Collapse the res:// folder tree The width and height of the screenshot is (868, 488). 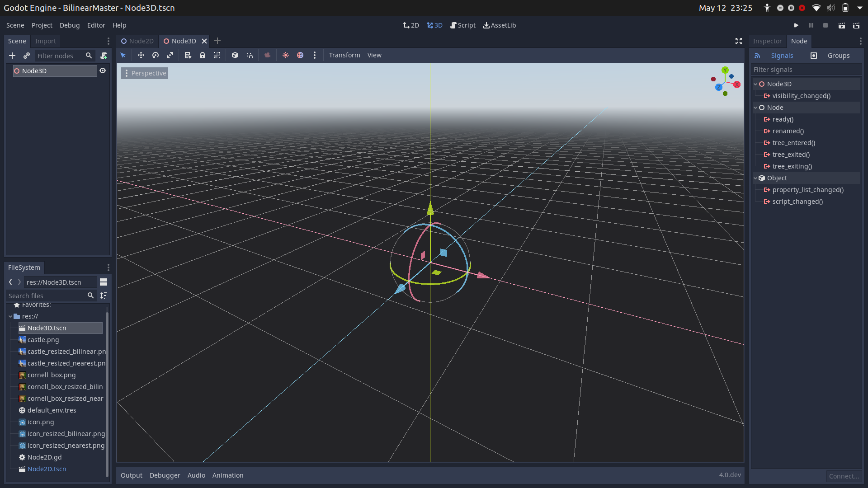click(10, 316)
